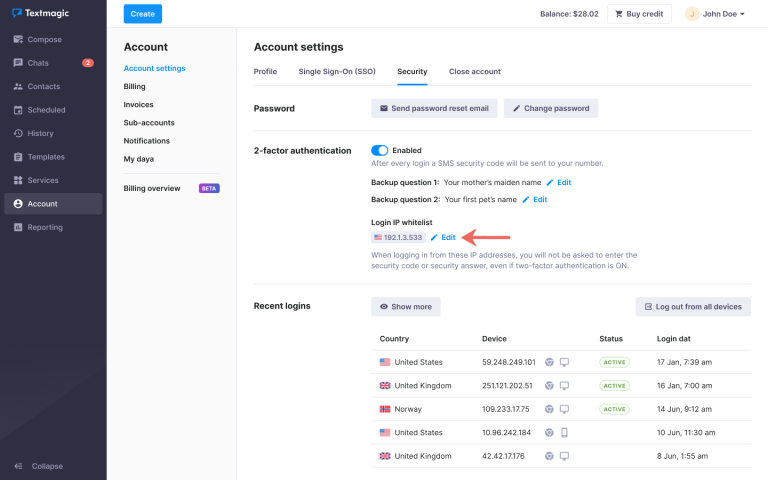Edit the Login IP whitelist
Screen dimensions: 768x480
click(x=442, y=237)
